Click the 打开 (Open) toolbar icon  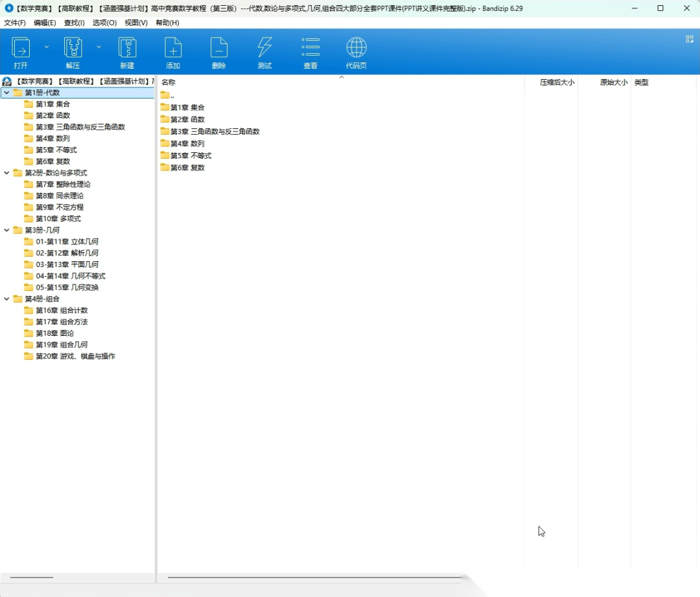[21, 49]
